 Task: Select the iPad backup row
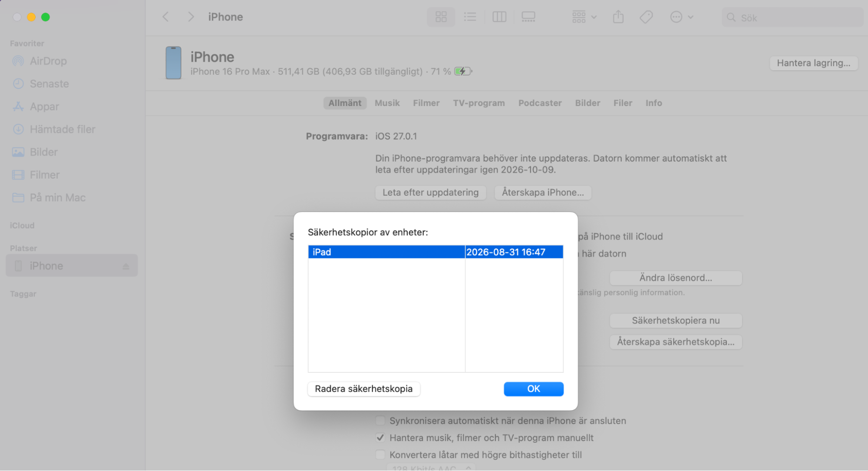[x=436, y=252]
